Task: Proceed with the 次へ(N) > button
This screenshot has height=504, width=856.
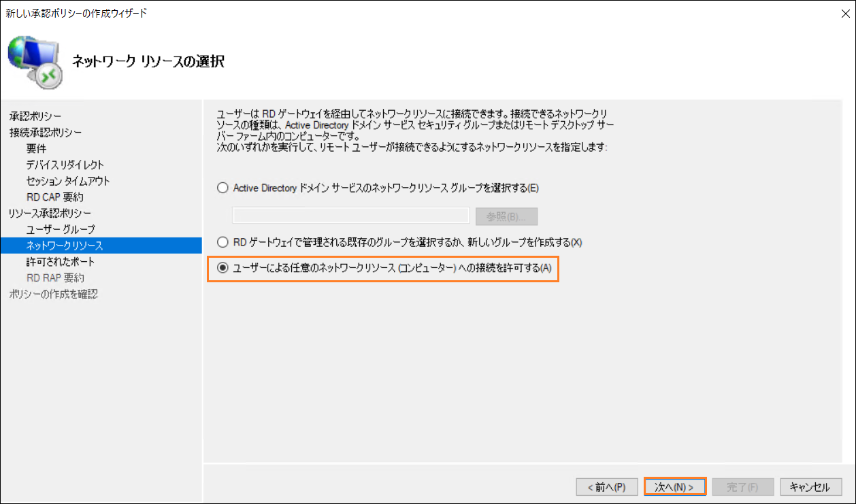Action: tap(674, 487)
